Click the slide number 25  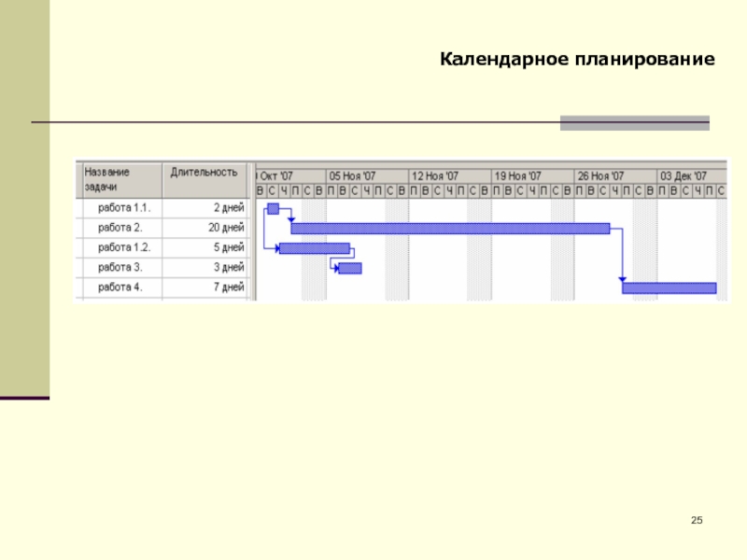click(x=696, y=519)
